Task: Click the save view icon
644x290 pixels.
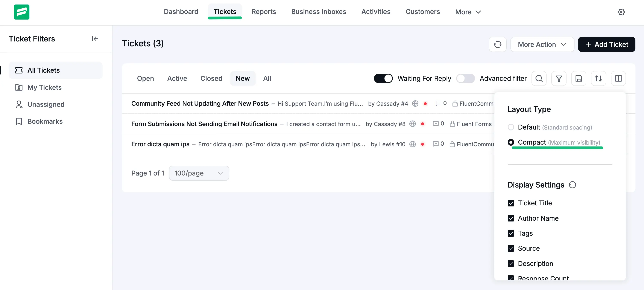Action: tap(579, 78)
